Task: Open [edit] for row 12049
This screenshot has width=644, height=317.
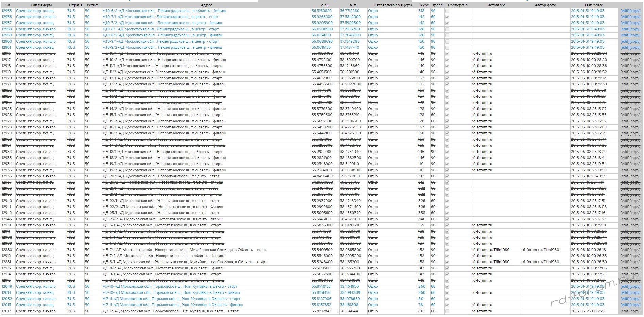Action: [625, 287]
